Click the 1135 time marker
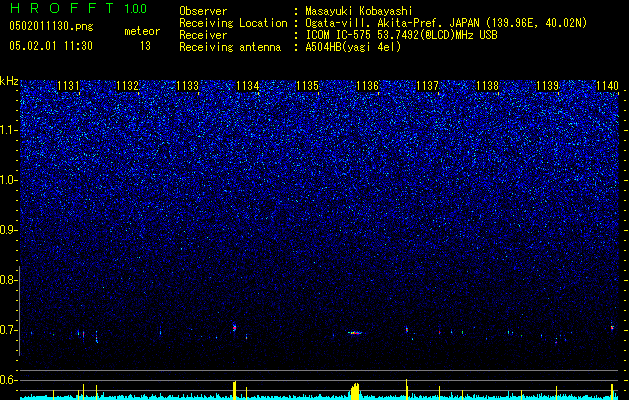The width and height of the screenshot is (629, 400). 307,86
